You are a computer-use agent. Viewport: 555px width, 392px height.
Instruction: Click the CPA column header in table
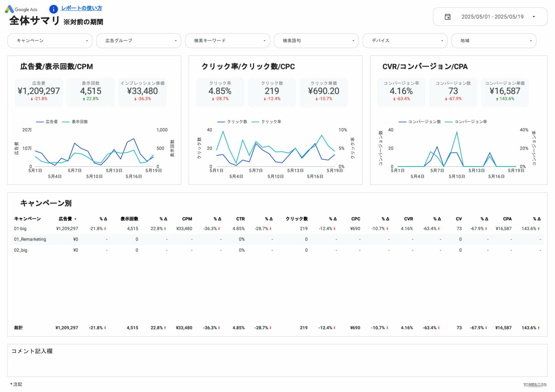(507, 219)
